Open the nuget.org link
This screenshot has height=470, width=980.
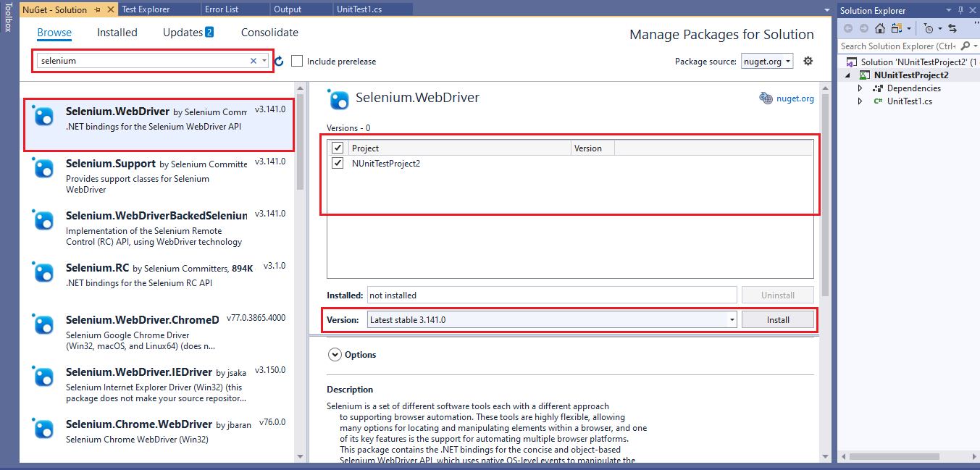[x=795, y=98]
